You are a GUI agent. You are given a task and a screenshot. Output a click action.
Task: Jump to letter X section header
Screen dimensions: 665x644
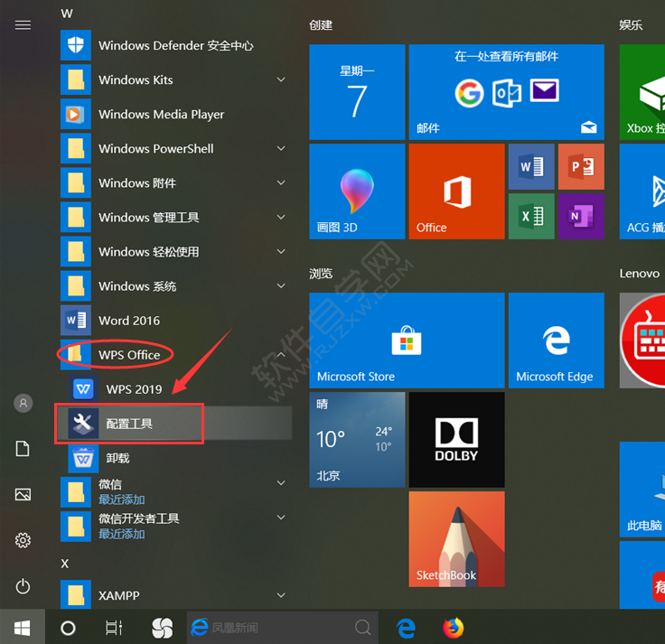(x=64, y=564)
